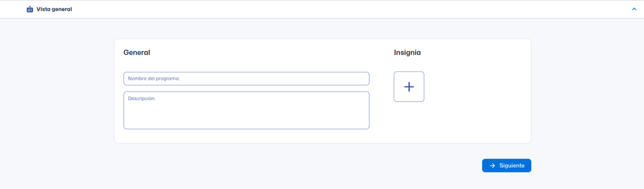This screenshot has height=189, width=644.
Task: Click the General section heading
Action: pyautogui.click(x=137, y=53)
